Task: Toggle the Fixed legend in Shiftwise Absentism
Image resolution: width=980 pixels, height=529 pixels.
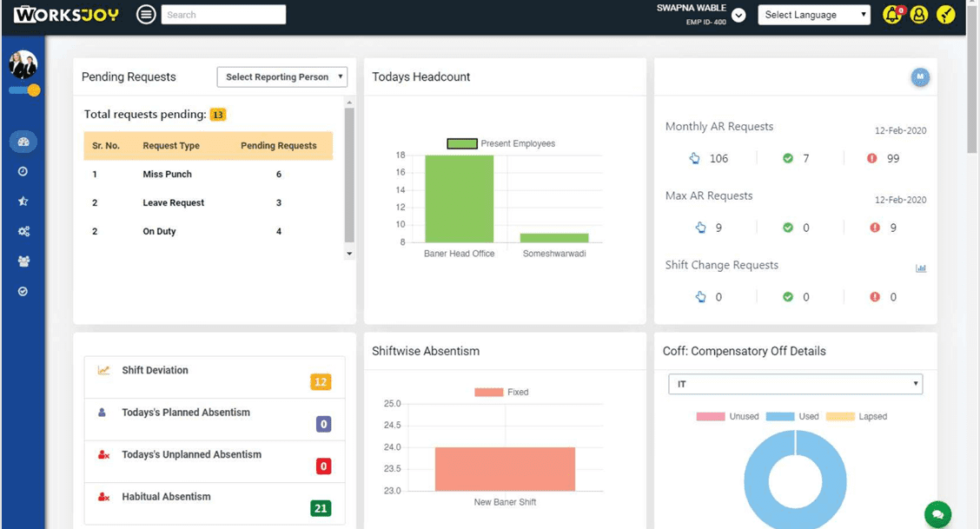Action: click(501, 393)
